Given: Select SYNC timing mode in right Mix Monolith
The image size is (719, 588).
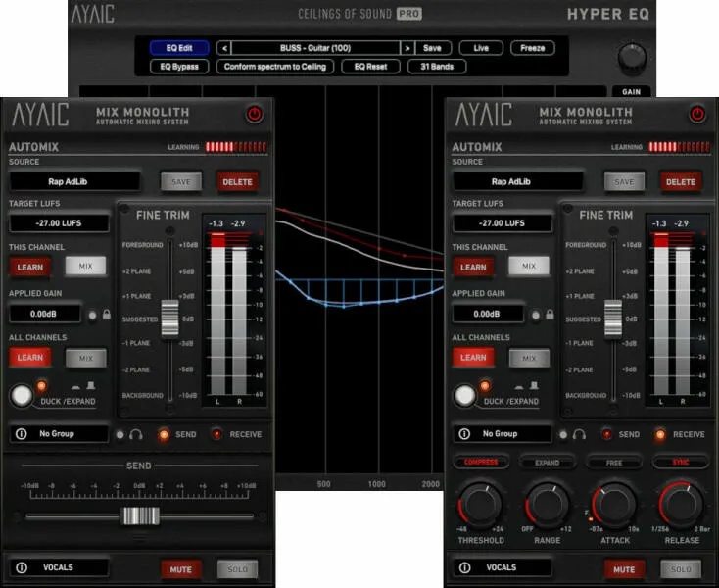Looking at the screenshot, I should tap(681, 462).
